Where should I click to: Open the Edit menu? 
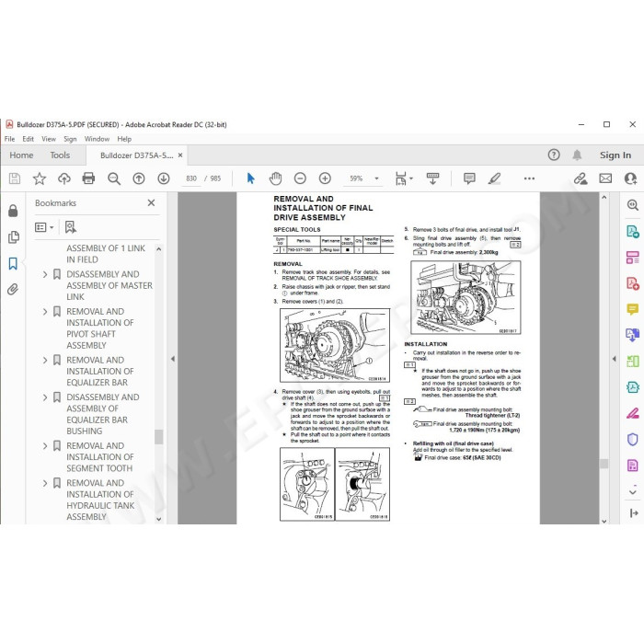(x=28, y=139)
